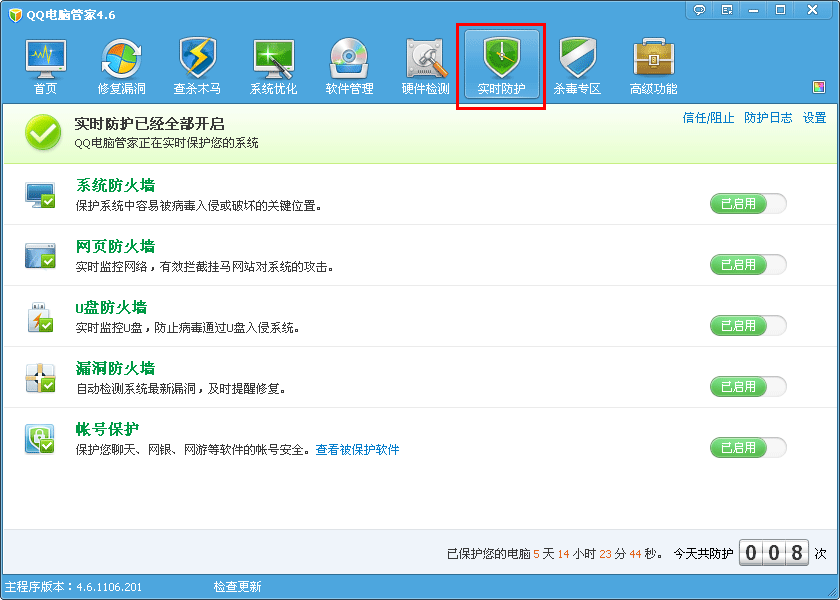Open 软件管理 software management
840x600 pixels.
pos(349,67)
